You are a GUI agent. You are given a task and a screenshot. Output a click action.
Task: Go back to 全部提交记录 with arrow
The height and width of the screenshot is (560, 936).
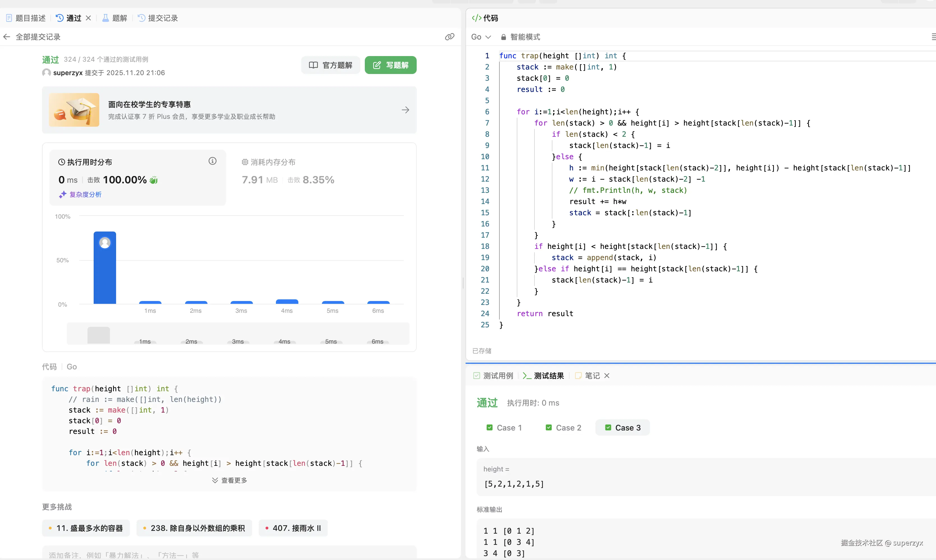(6, 37)
